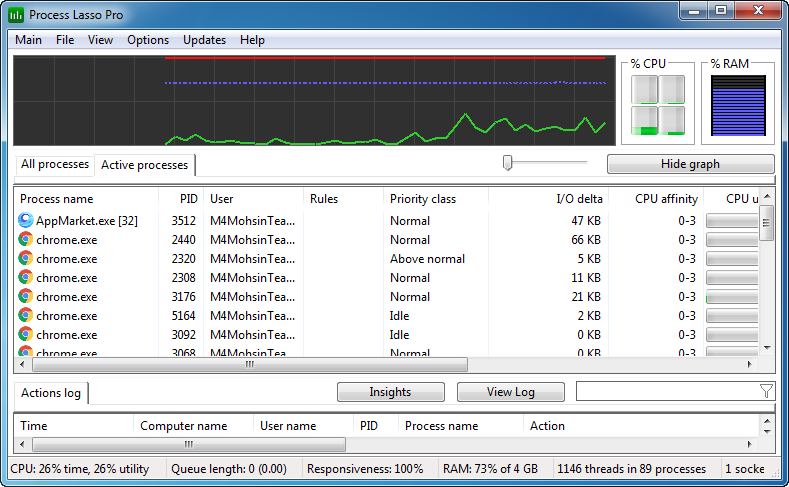Click actions log horizontal scrollbar right arrow

(750, 444)
